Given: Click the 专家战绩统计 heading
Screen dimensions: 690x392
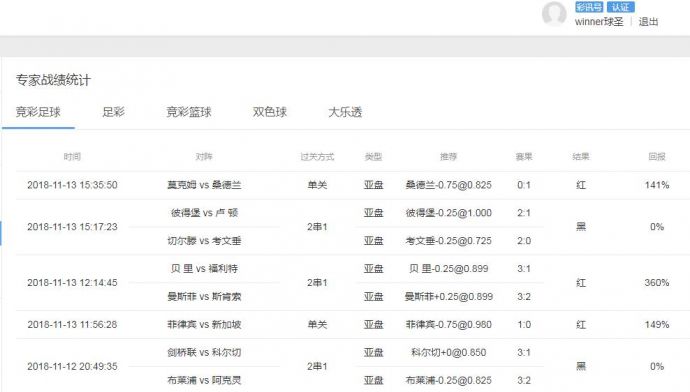Looking at the screenshot, I should [x=53, y=80].
